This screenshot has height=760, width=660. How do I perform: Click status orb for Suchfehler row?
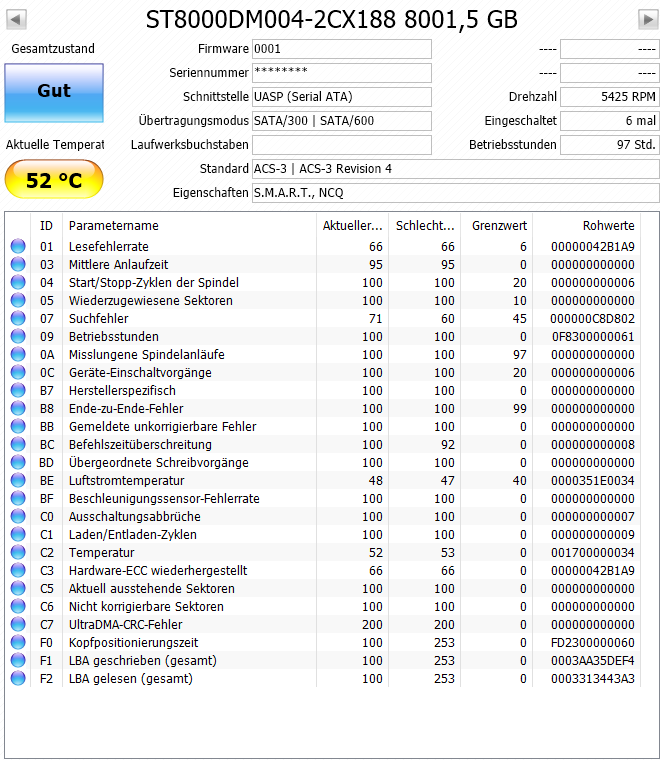click(x=18, y=318)
